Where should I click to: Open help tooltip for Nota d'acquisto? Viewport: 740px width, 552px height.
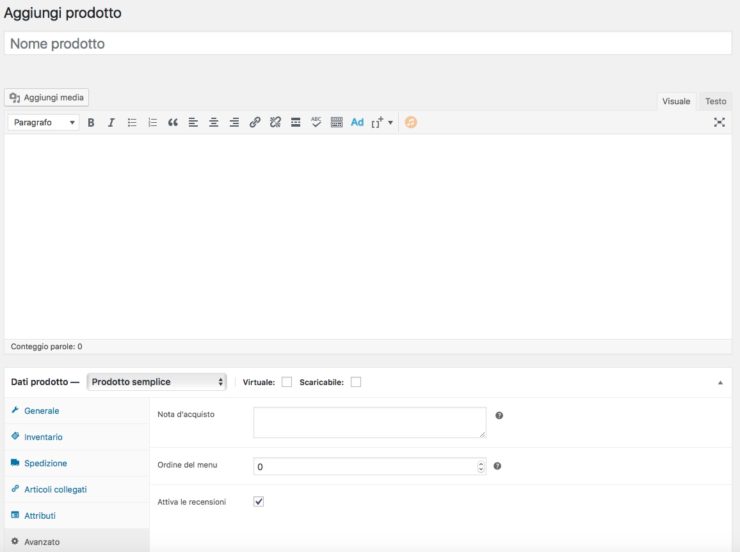(x=499, y=416)
